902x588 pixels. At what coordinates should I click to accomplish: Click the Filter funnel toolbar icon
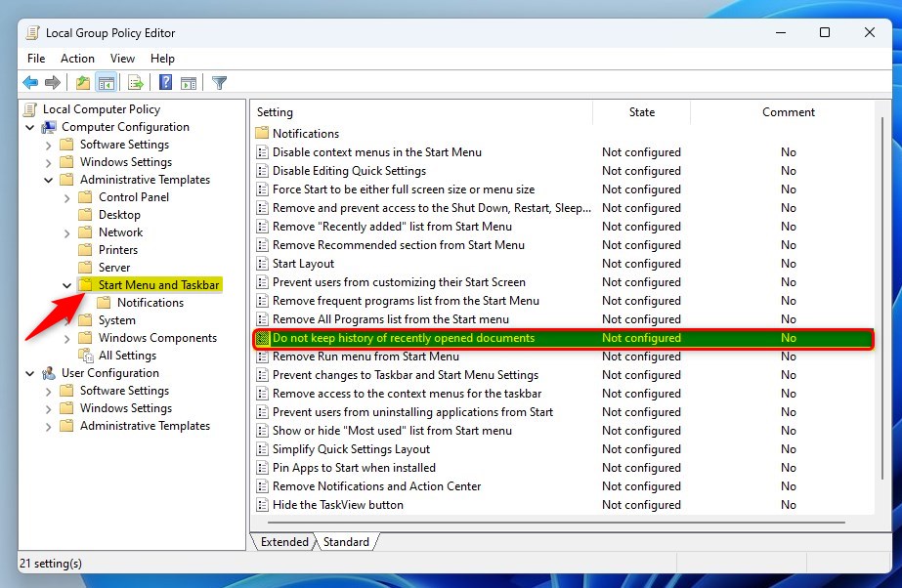pos(219,83)
